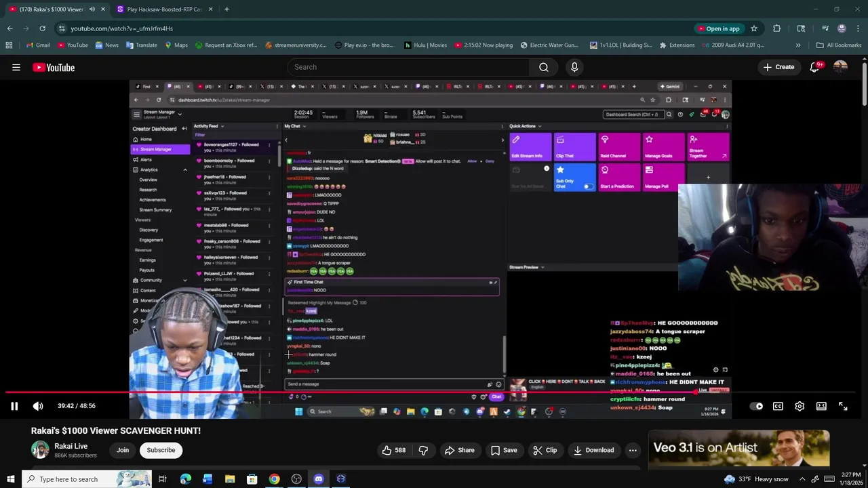This screenshot has height=488, width=868.
Task: Open the Gmail bookmark
Action: (x=38, y=45)
